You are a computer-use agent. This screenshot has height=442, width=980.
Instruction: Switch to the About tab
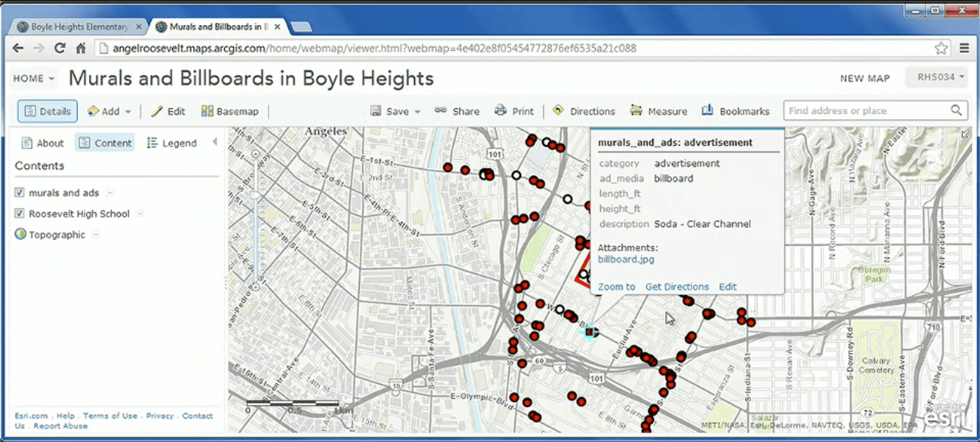43,143
